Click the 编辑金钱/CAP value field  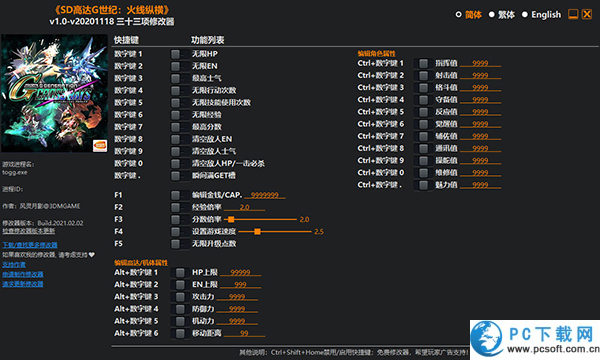[265, 195]
